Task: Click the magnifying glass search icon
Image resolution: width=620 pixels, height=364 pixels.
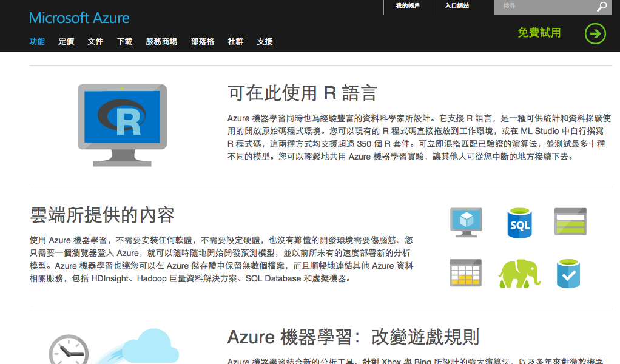Action: click(x=602, y=6)
